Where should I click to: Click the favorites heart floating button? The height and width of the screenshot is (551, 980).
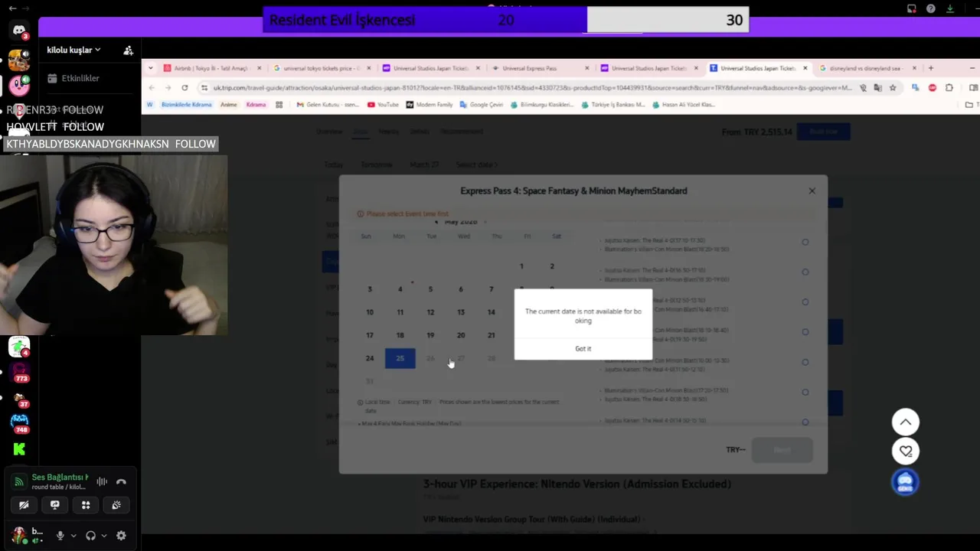coord(905,452)
